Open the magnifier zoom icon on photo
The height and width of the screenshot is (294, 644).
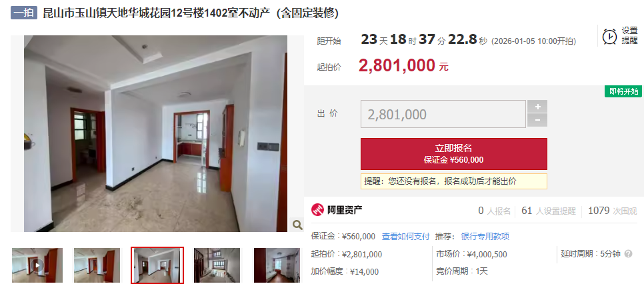click(297, 225)
